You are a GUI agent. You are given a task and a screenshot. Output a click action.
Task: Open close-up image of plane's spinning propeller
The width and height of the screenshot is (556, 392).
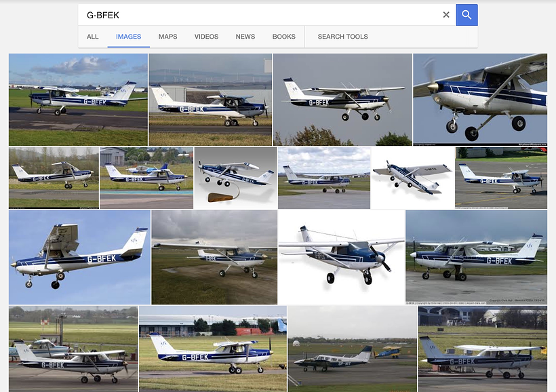pos(480,99)
